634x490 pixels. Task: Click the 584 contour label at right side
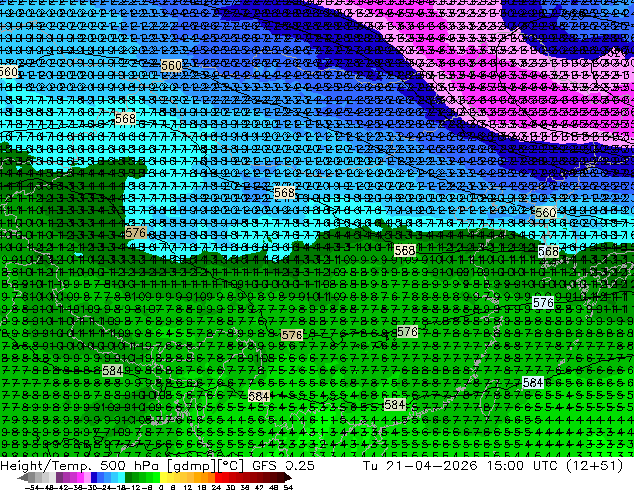click(533, 382)
